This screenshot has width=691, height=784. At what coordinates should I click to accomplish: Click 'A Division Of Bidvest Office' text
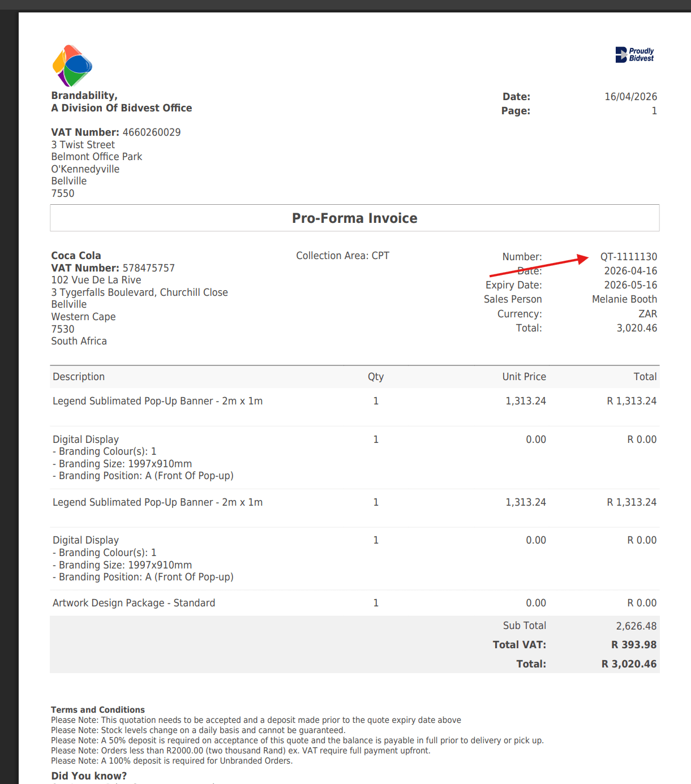[122, 108]
